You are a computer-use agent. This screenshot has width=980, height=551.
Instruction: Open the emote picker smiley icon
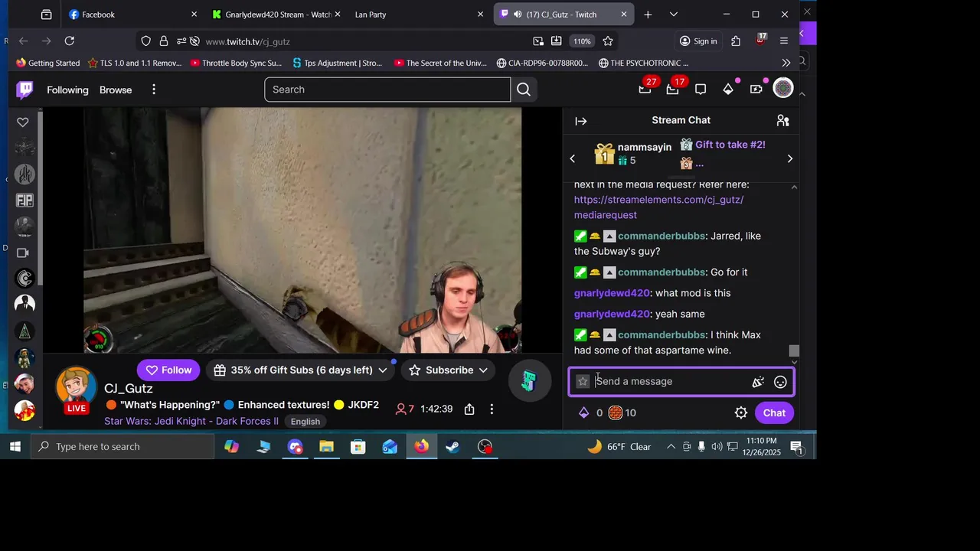780,382
